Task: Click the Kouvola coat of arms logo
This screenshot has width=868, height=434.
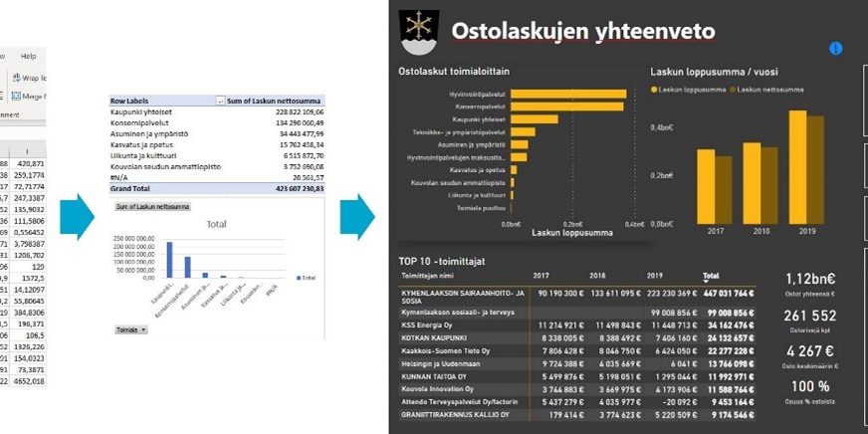Action: 419,33
